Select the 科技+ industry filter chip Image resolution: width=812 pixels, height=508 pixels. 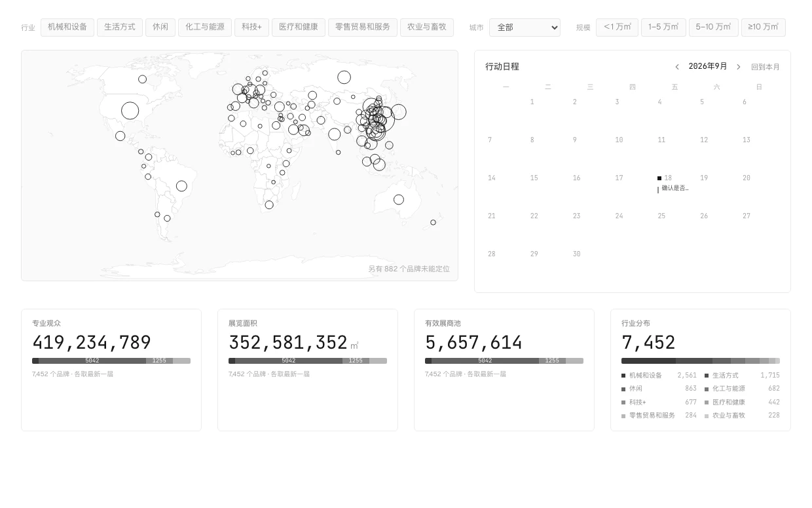click(x=251, y=28)
